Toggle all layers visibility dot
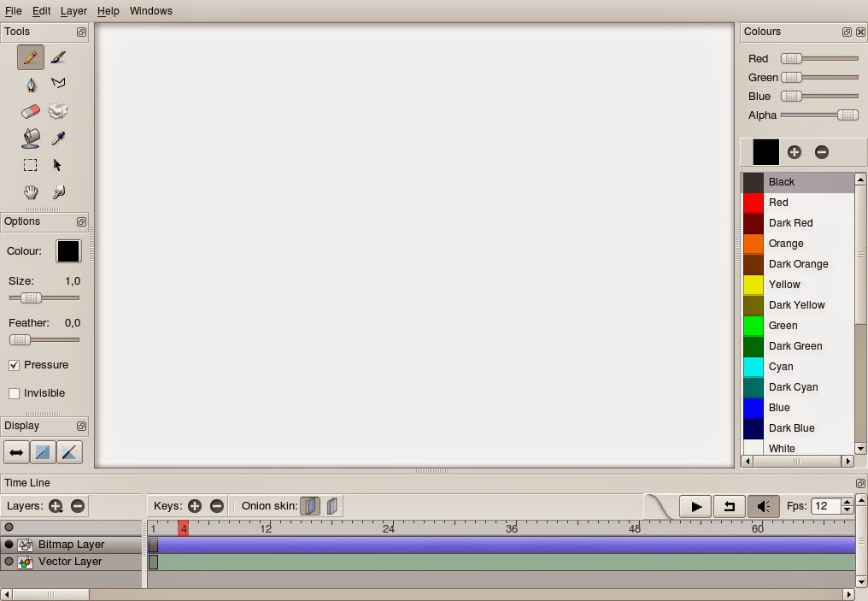This screenshot has width=868, height=601. click(9, 527)
